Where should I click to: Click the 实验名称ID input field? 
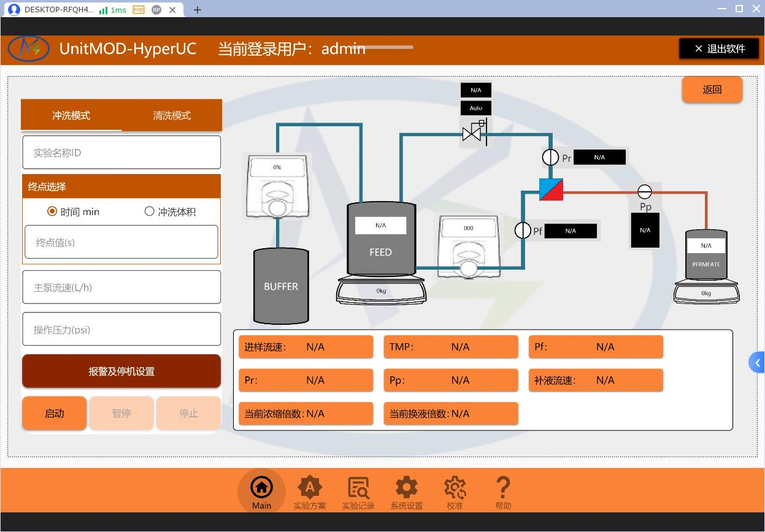point(121,153)
